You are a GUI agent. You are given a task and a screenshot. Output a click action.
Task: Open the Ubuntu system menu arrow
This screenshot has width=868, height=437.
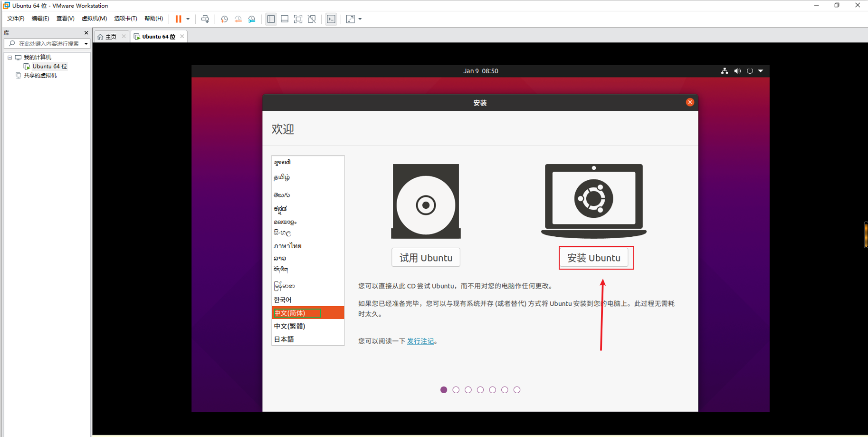[x=761, y=71]
